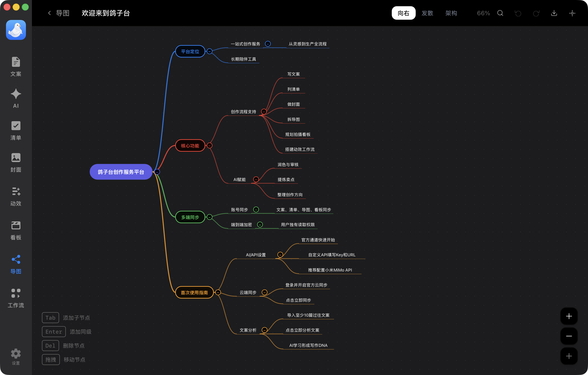Image resolution: width=588 pixels, height=375 pixels.
Task: Open the 动效 animation section
Action: pyautogui.click(x=16, y=196)
